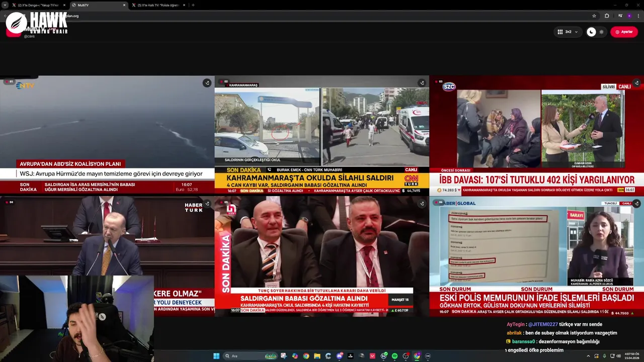Switch to light mode sun toggle

(x=601, y=32)
